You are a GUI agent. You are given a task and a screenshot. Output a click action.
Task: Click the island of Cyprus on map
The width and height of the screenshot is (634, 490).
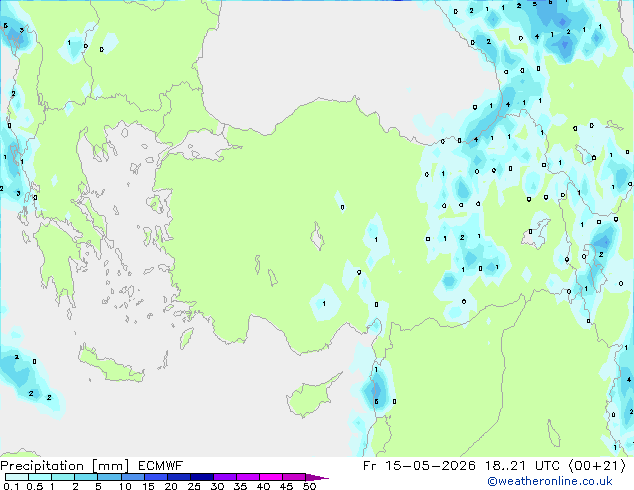311,396
